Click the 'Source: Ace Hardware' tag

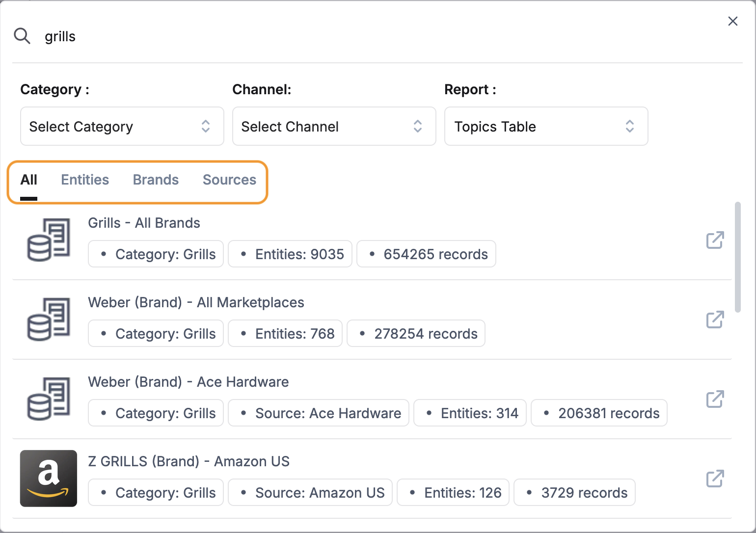point(319,413)
